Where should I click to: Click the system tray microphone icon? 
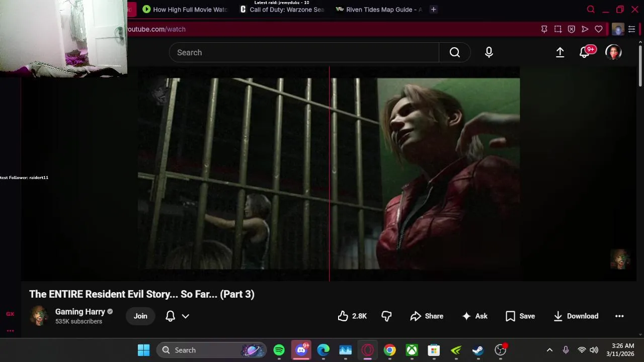click(x=566, y=350)
